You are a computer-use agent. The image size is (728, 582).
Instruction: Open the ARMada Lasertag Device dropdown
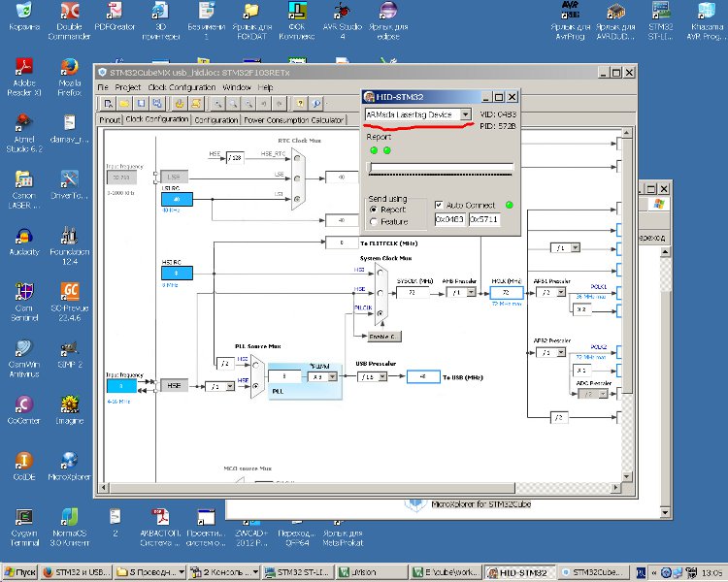[x=465, y=114]
